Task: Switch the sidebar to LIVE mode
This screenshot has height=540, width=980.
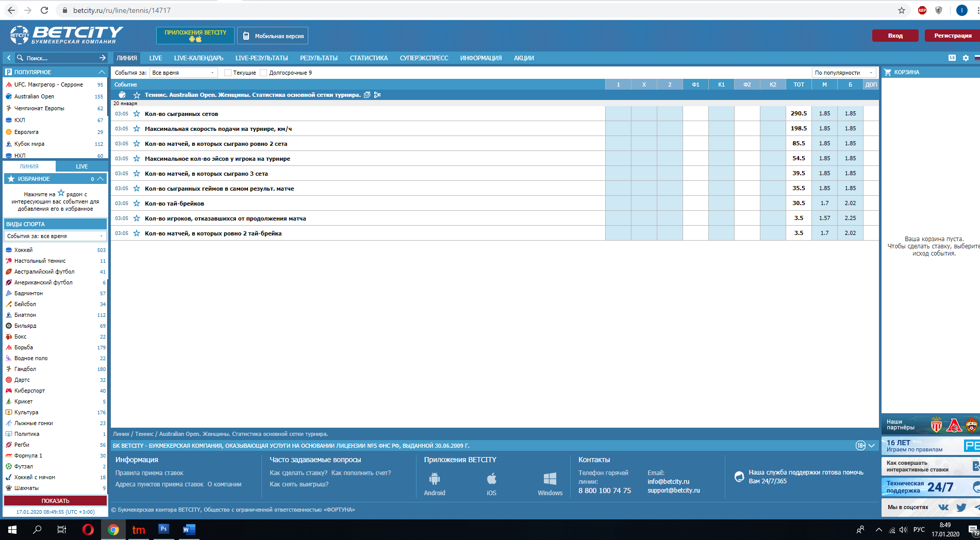Action: pos(81,166)
